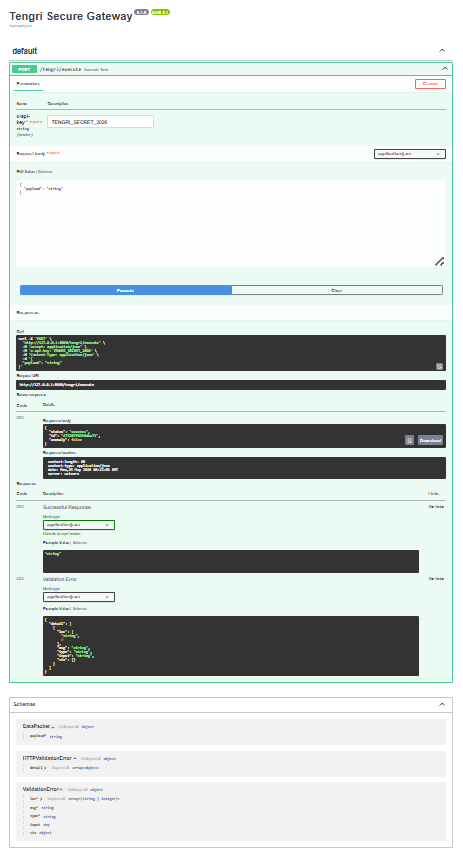
Task: Collapse the default section with its chevron
Action: 442,50
